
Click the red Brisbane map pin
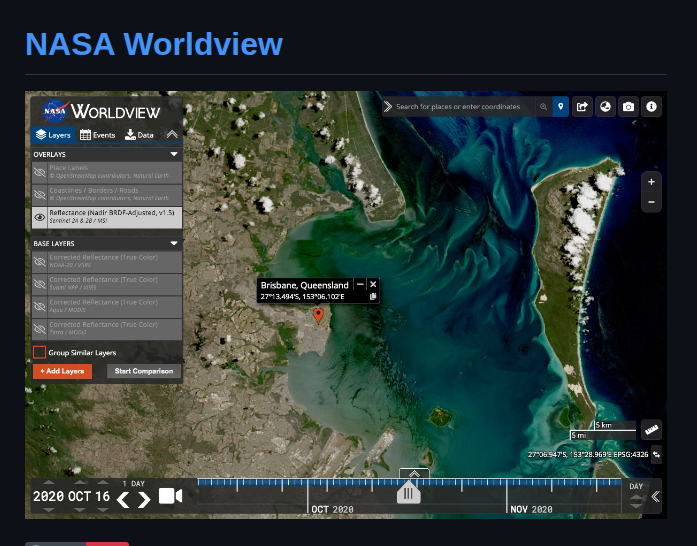click(x=318, y=315)
